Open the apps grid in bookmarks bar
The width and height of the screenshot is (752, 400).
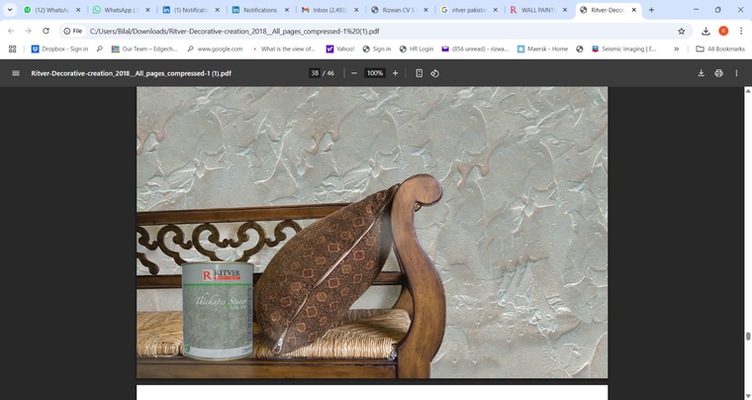click(12, 49)
